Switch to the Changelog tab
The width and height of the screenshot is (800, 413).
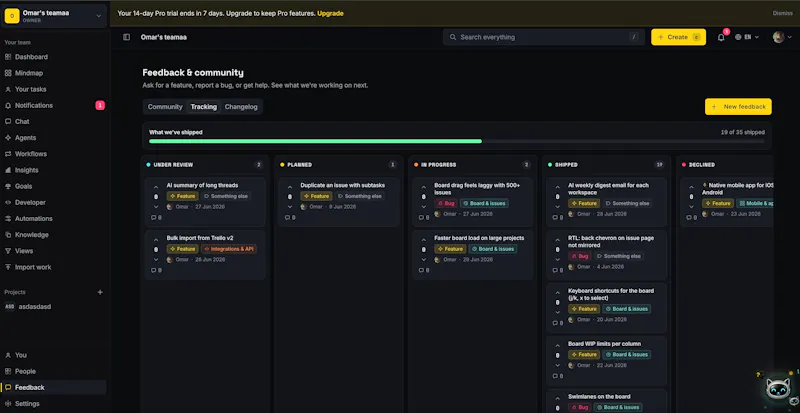(241, 107)
